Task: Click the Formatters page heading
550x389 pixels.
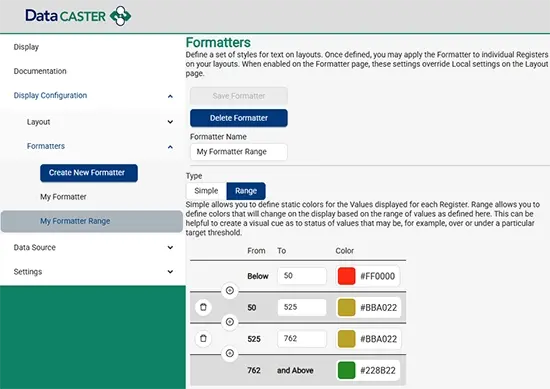Action: click(218, 42)
